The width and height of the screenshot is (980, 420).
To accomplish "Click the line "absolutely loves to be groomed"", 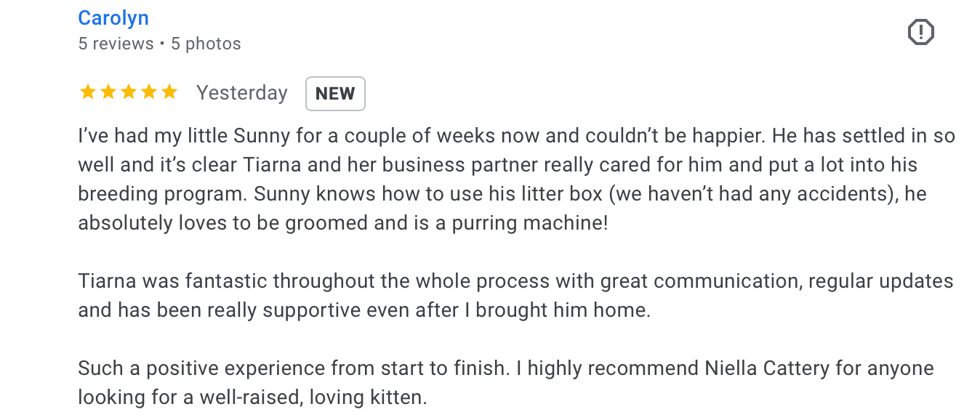I will coord(342,223).
